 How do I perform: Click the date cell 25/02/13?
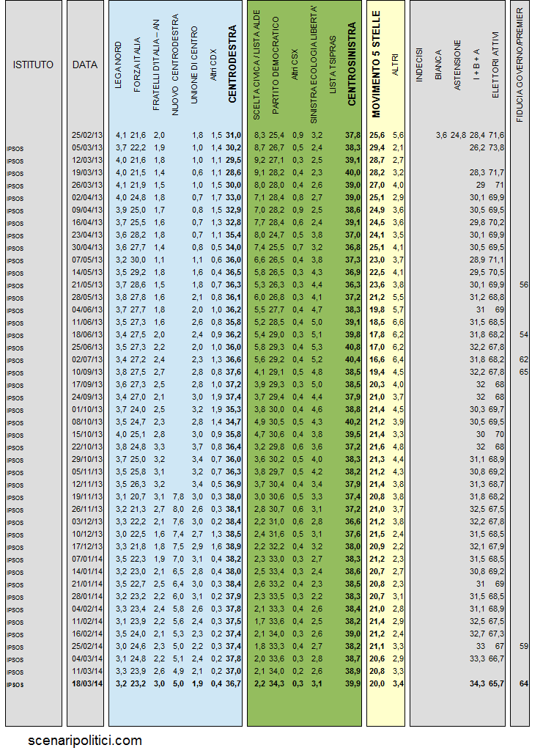click(87, 136)
